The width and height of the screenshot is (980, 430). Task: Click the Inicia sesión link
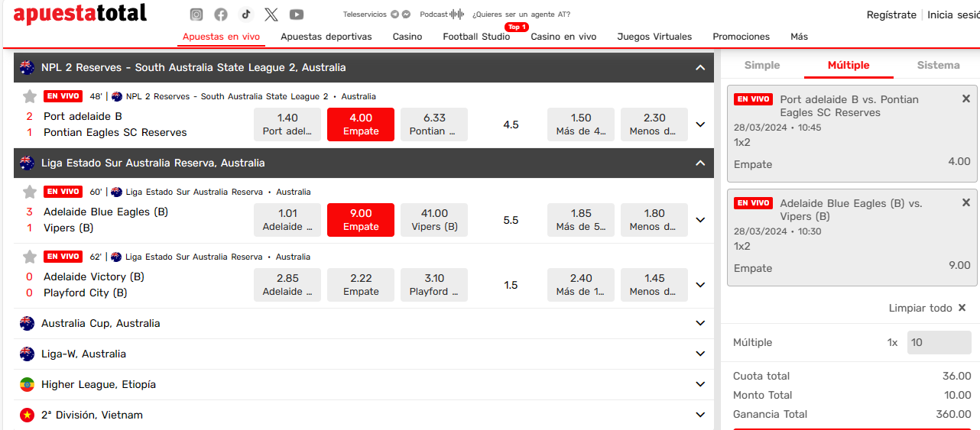pyautogui.click(x=953, y=15)
